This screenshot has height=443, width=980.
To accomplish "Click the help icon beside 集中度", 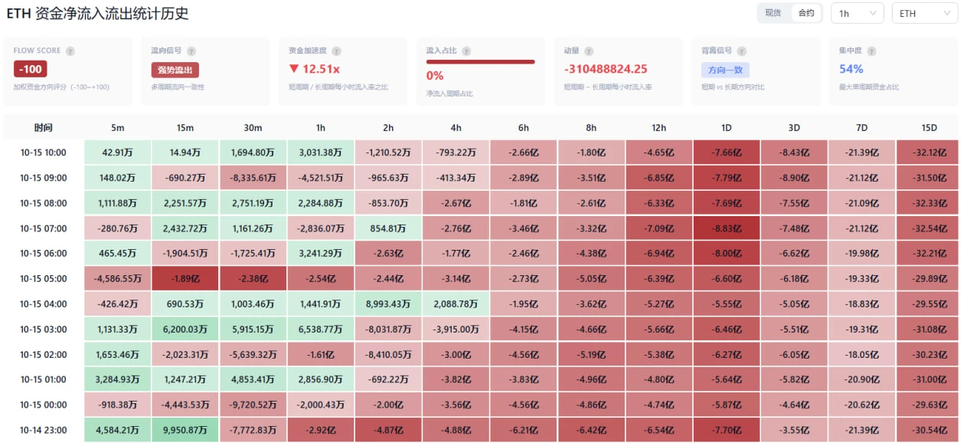I will click(871, 51).
